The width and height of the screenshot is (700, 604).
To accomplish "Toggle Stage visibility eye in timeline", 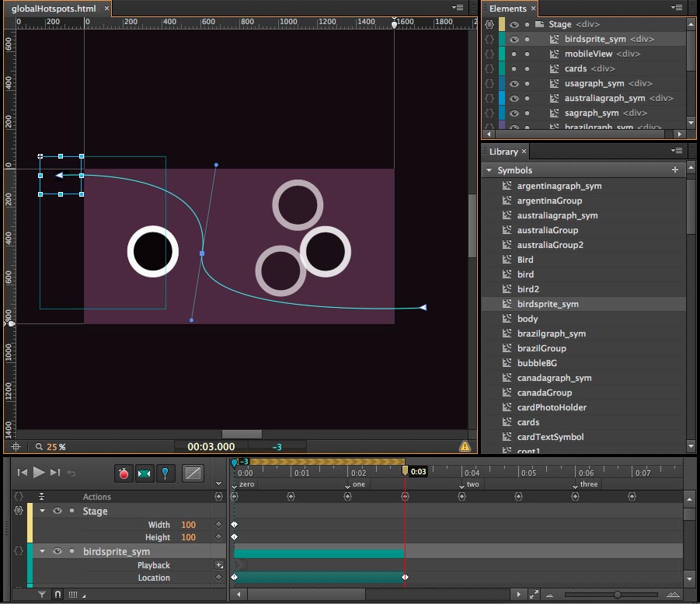I will (57, 511).
